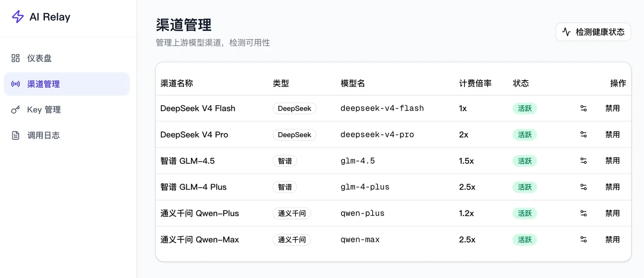Click model name deepseek-v4-flash

click(x=382, y=108)
